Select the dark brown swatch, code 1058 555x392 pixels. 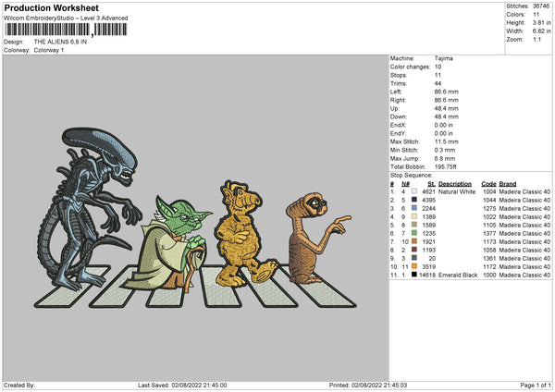(414, 250)
